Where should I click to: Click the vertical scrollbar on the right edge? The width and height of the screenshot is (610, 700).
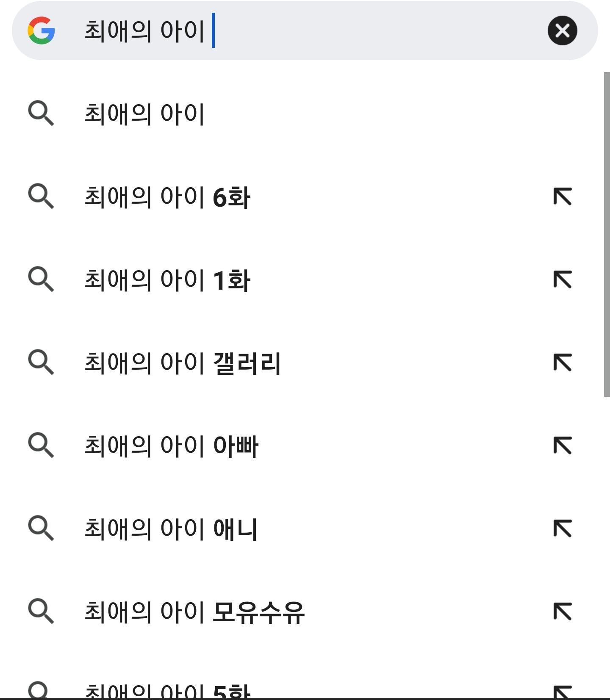[607, 234]
